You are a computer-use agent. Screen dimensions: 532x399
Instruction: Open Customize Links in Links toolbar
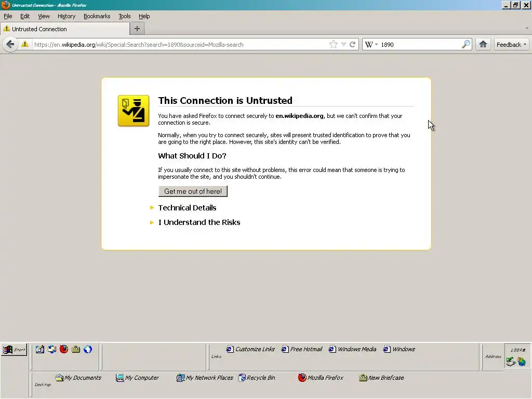pyautogui.click(x=251, y=349)
